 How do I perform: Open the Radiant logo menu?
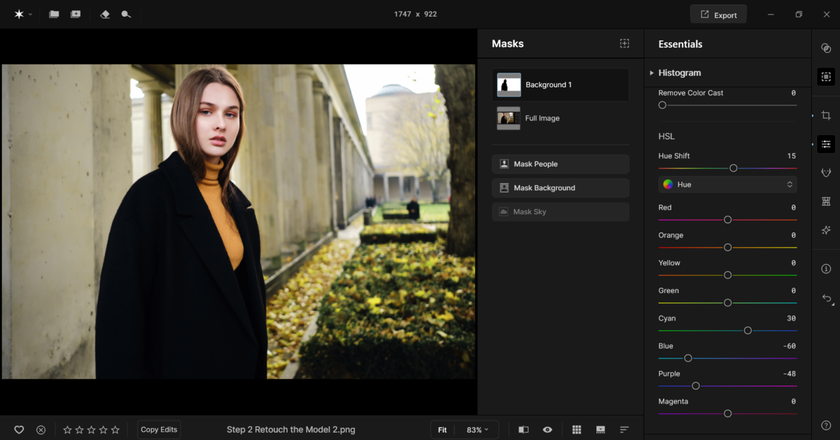pos(19,14)
